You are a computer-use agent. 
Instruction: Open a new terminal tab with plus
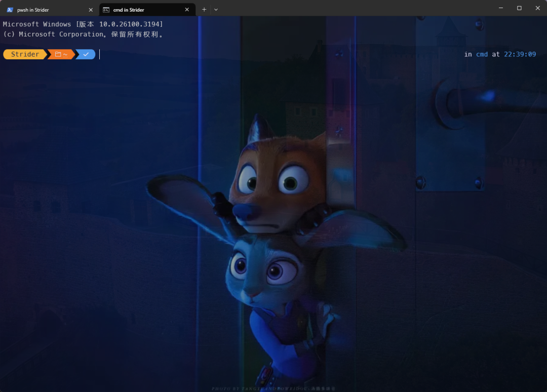(x=204, y=10)
